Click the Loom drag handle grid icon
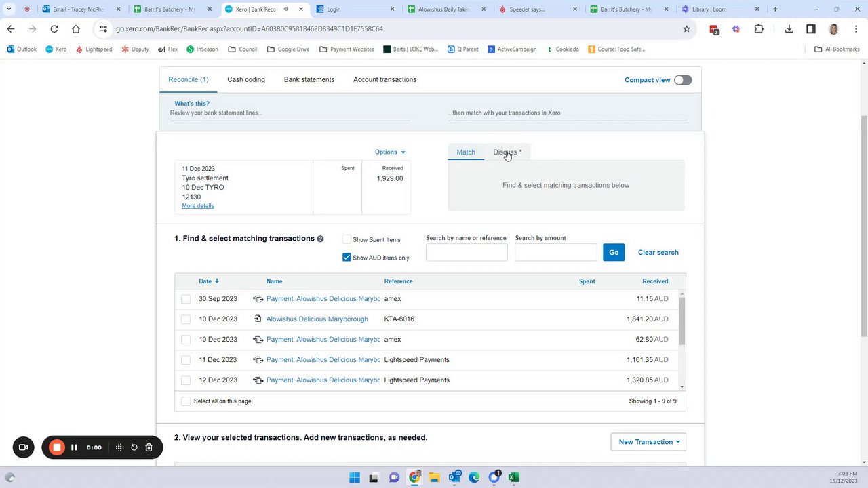 click(119, 447)
